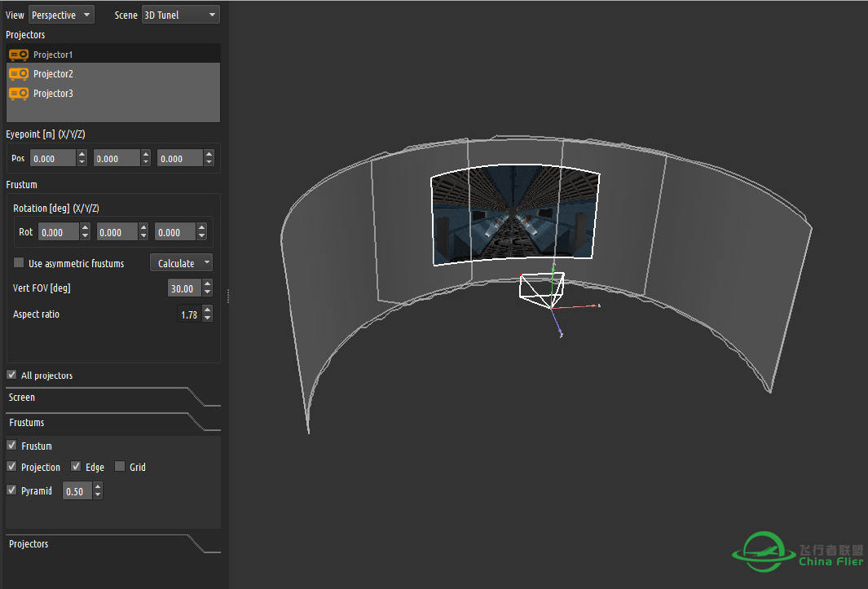Enable Use asymmetric frustums checkbox
Viewport: 868px width, 589px height.
(19, 262)
